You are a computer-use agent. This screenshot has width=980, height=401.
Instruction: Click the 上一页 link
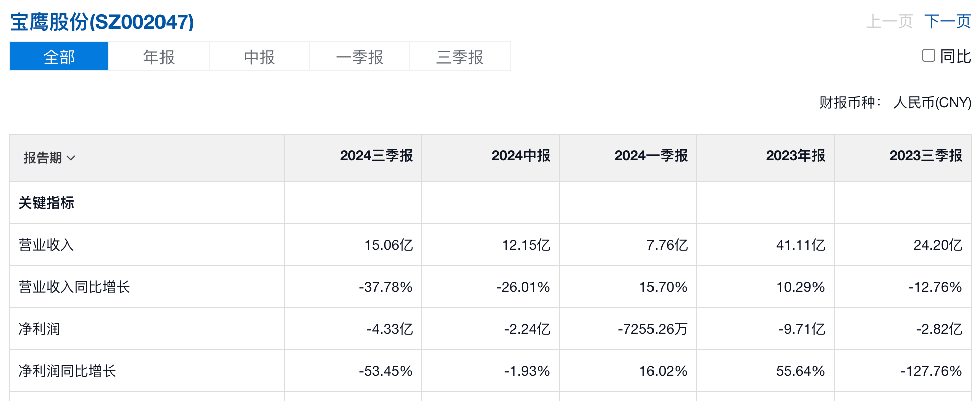[889, 21]
